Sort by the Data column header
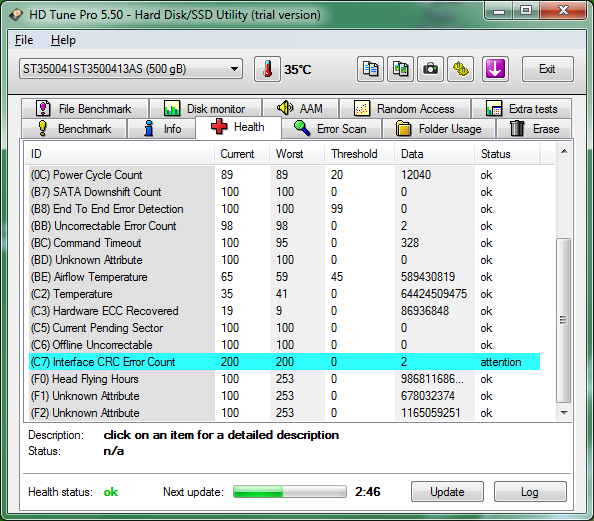The image size is (594, 521). pos(435,154)
